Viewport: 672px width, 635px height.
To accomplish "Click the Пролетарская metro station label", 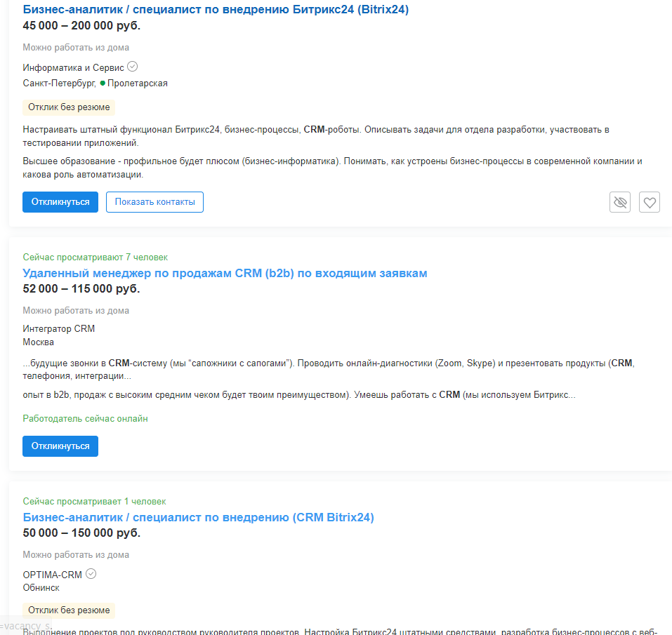I will point(138,83).
